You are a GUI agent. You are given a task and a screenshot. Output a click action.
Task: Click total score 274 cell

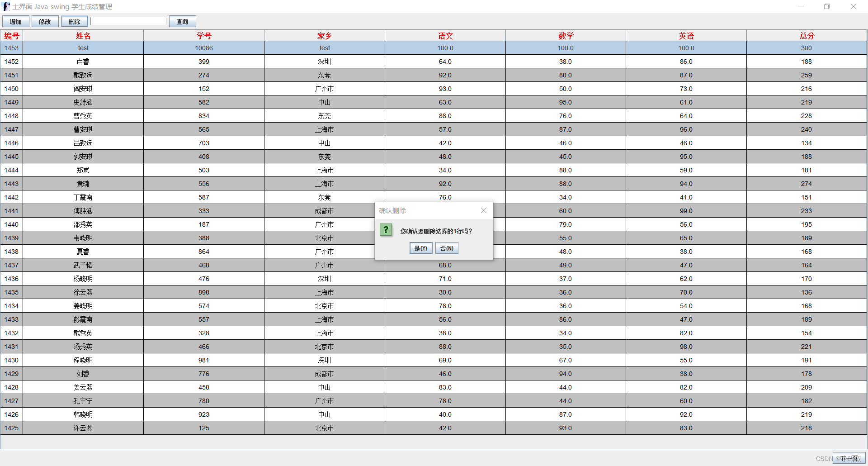(807, 184)
